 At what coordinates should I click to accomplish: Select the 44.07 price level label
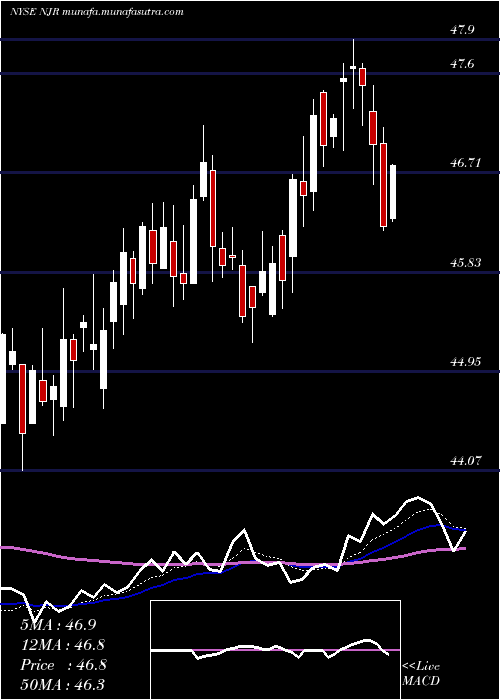466,461
